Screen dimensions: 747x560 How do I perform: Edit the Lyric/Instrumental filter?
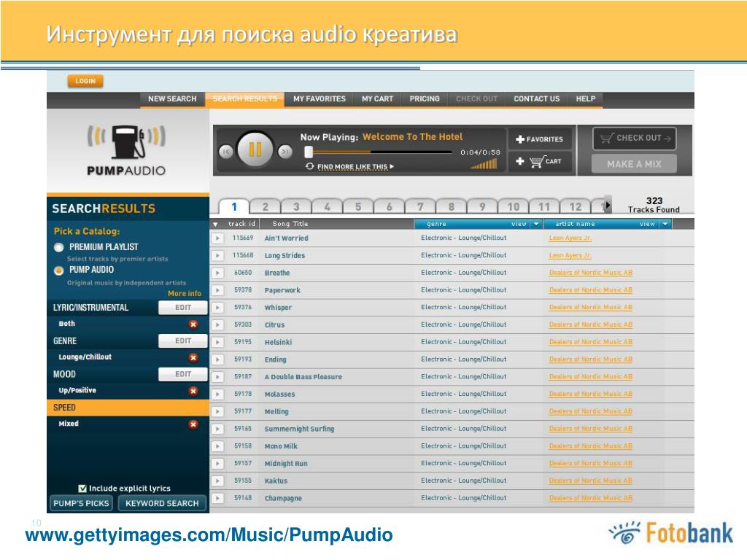pos(183,308)
